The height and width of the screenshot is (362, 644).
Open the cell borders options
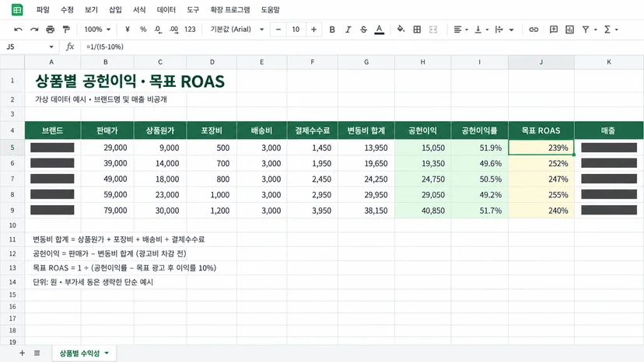pyautogui.click(x=417, y=30)
